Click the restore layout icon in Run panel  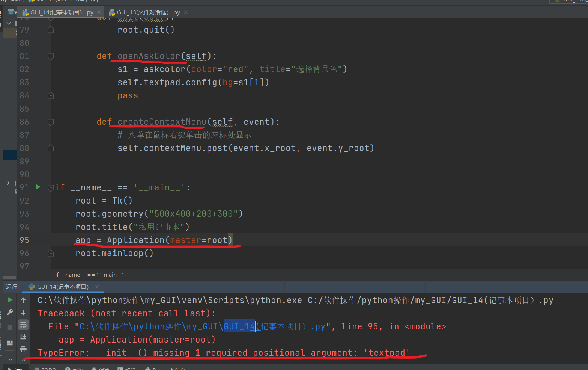(x=10, y=343)
